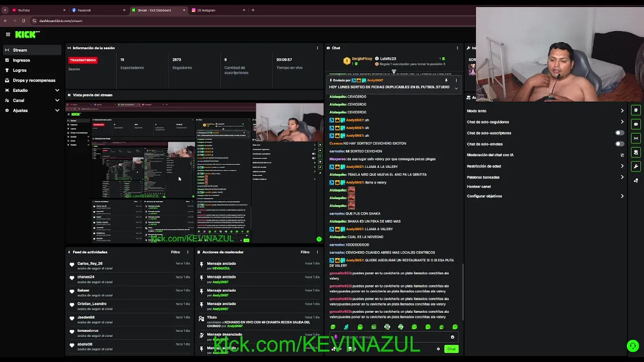Go back with the browser back arrow
The height and width of the screenshot is (362, 644).
pos(6,21)
